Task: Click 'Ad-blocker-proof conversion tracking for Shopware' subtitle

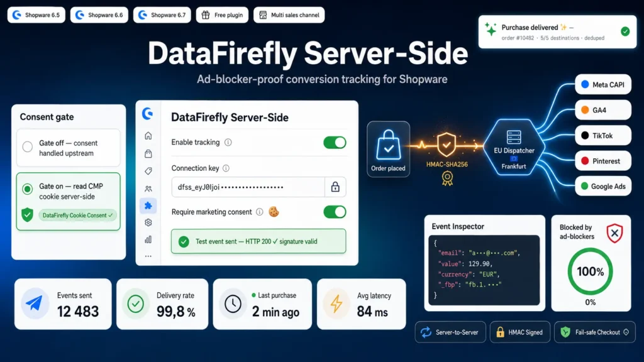Action: pyautogui.click(x=322, y=79)
